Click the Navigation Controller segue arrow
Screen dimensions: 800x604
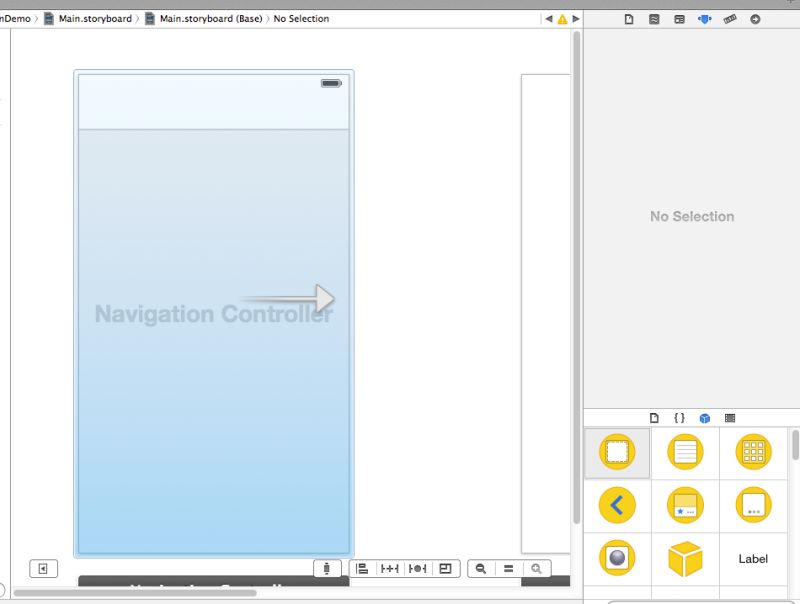pos(323,298)
